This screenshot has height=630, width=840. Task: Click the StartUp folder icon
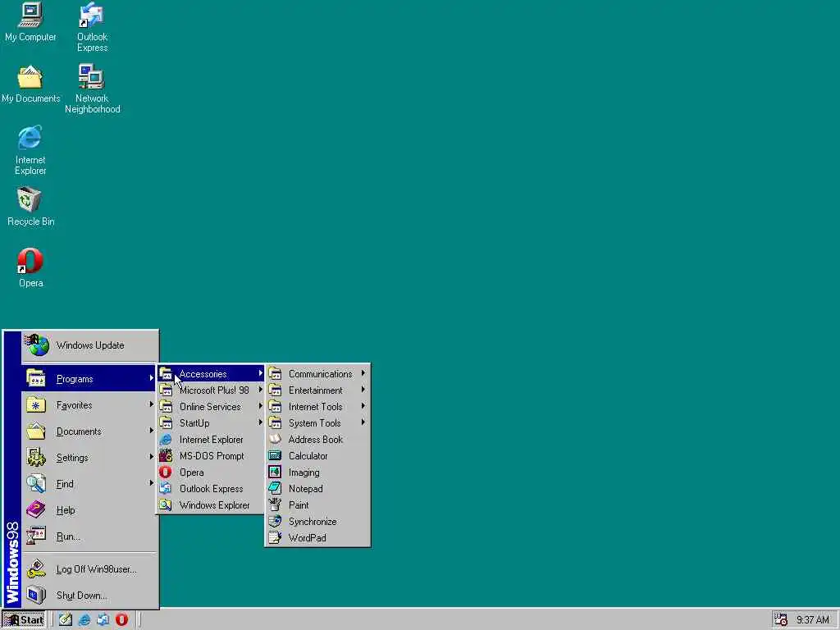[166, 422]
